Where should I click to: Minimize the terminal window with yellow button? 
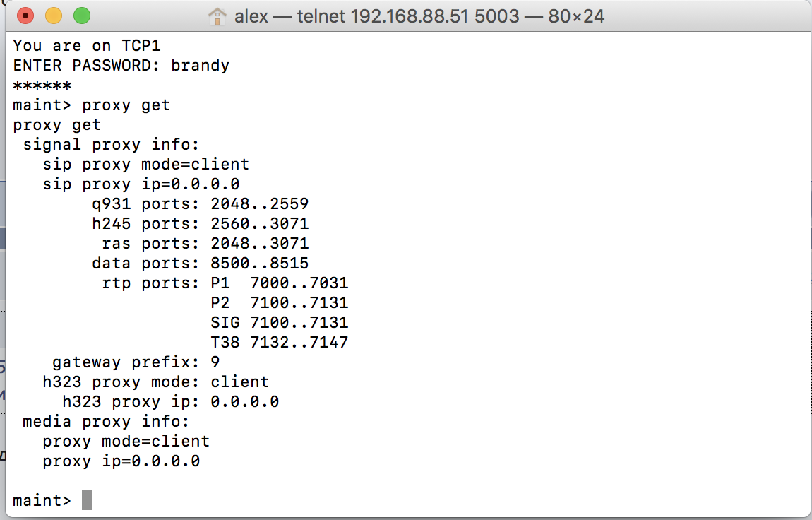tap(54, 15)
